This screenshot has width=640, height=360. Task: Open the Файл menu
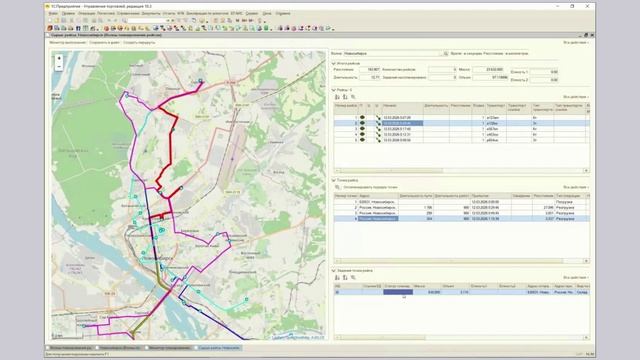coord(53,13)
